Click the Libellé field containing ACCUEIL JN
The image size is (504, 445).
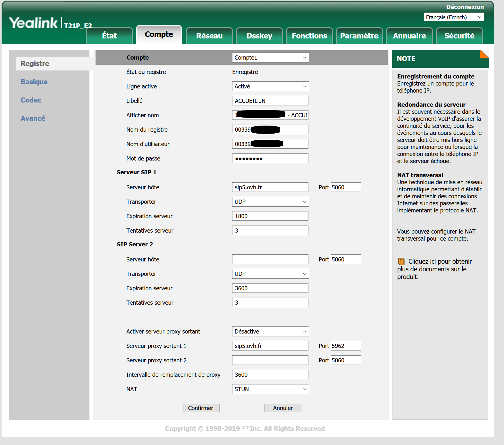tap(270, 101)
